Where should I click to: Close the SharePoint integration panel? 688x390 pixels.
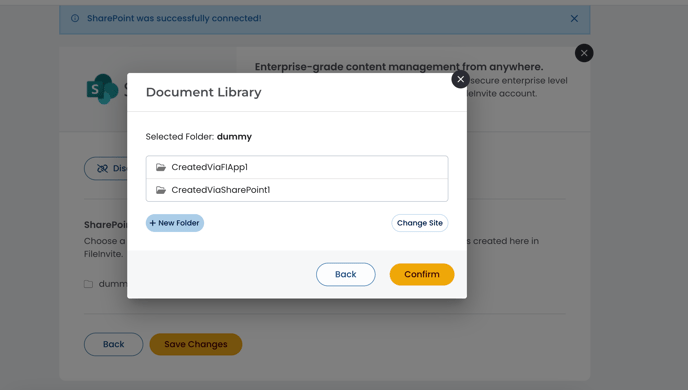tap(584, 53)
